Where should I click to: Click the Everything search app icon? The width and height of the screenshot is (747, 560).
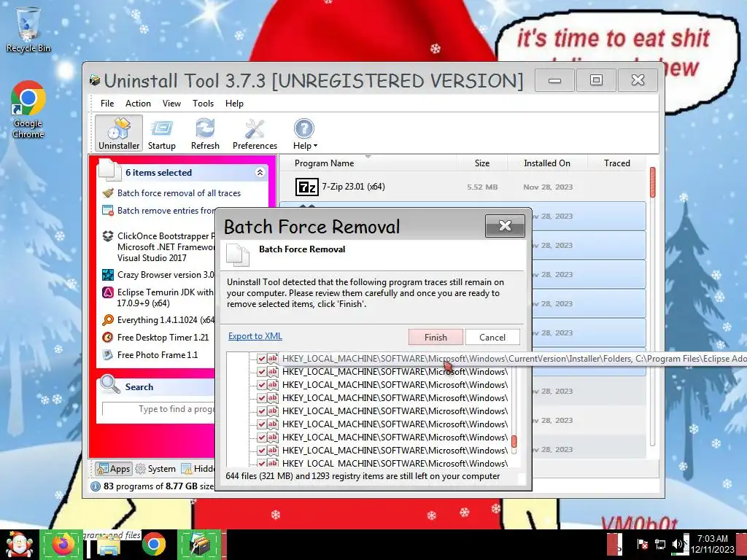[x=108, y=320]
